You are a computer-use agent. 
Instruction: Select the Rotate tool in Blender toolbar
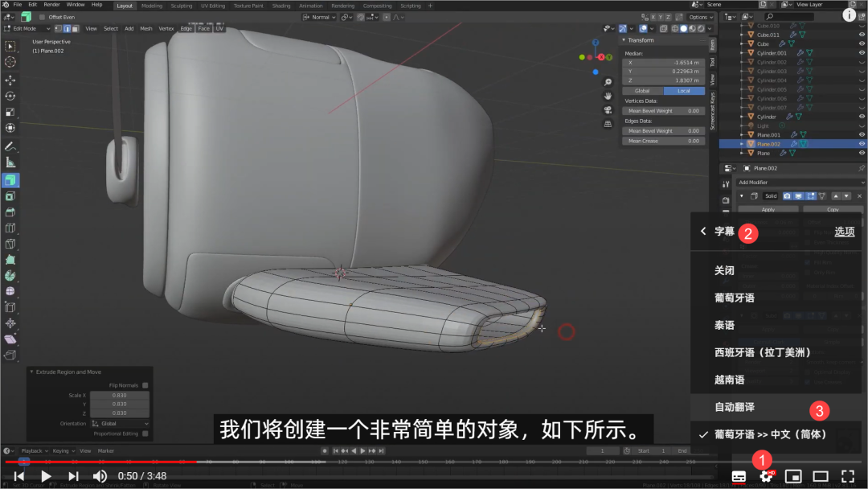[10, 97]
